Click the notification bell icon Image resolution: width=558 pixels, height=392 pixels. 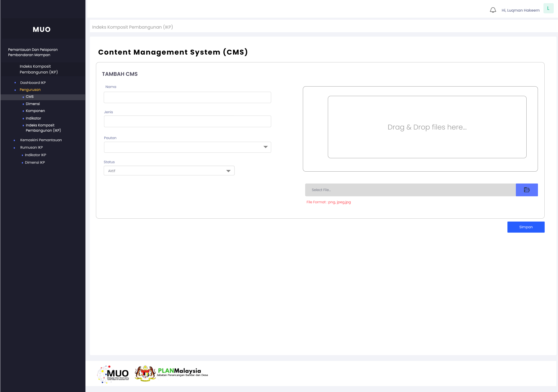coord(493,10)
